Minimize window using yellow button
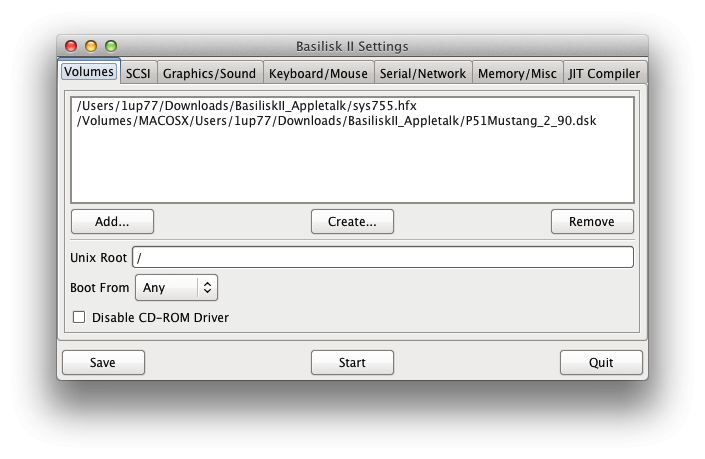 point(91,46)
